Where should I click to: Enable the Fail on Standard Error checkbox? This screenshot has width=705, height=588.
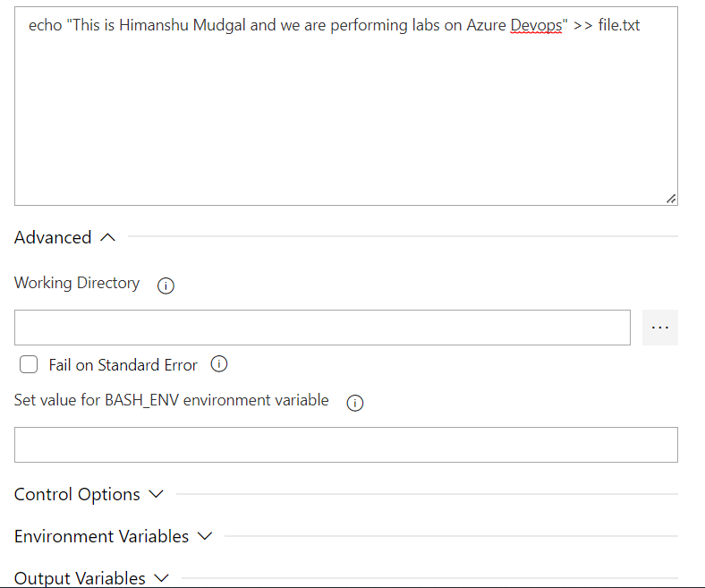pos(30,364)
